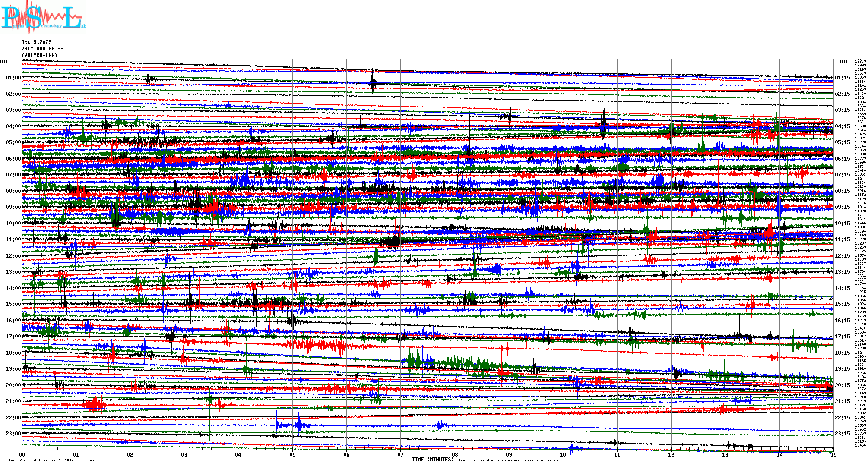
Task: Click the Traces clipped footnote text
Action: tap(512, 460)
